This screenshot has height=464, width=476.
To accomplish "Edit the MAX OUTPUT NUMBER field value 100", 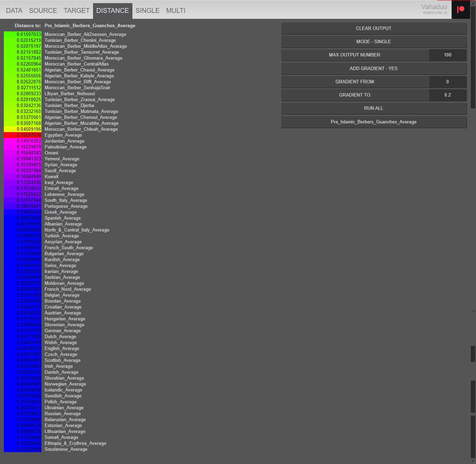I will point(447,55).
